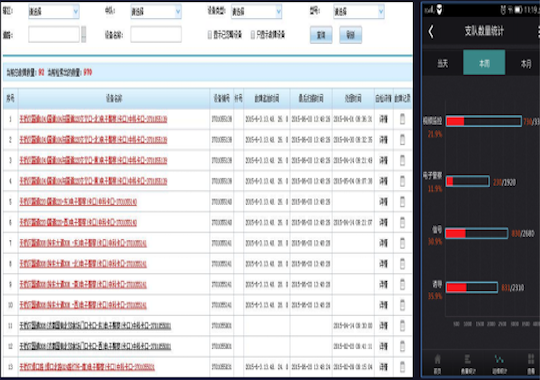Image resolution: width=540 pixels, height=380 pixels.
Task: Open inspection record icon in row 11
Action: click(x=402, y=326)
